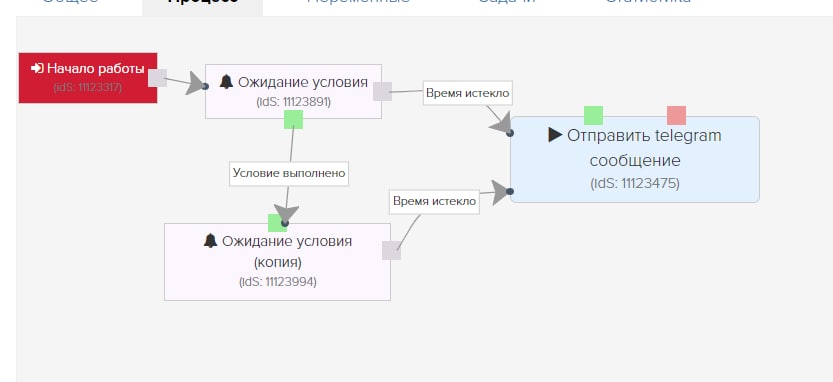
Task: Click input dot atop Ожидание условия (копия)
Action: (x=285, y=223)
